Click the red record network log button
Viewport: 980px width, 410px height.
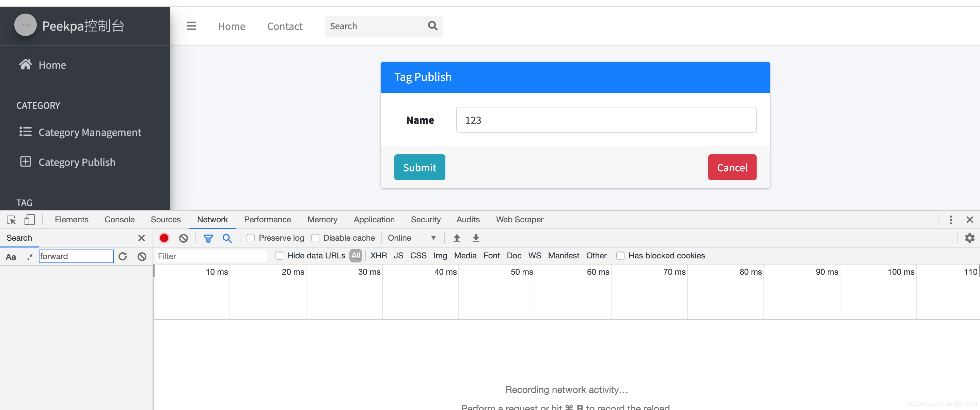(164, 238)
